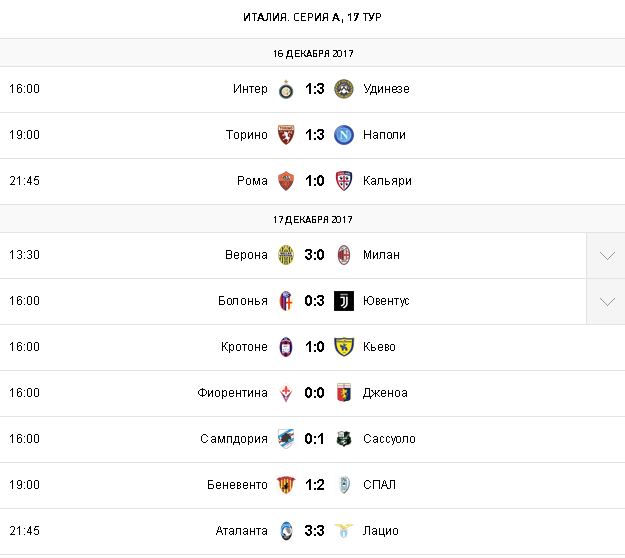Open the Аталанта 3:3 Лацио score
Screen dimensions: 625x558
pyautogui.click(x=315, y=531)
